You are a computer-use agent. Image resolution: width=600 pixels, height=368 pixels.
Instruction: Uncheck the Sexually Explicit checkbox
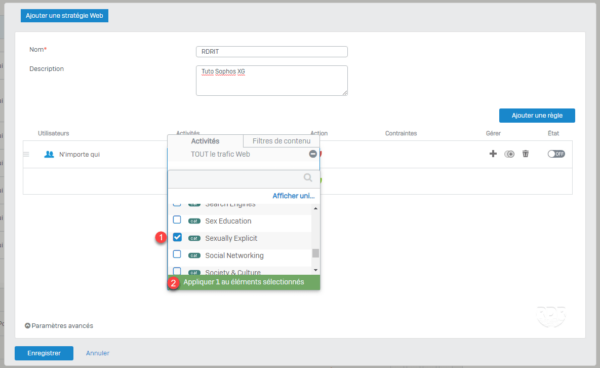(x=177, y=237)
